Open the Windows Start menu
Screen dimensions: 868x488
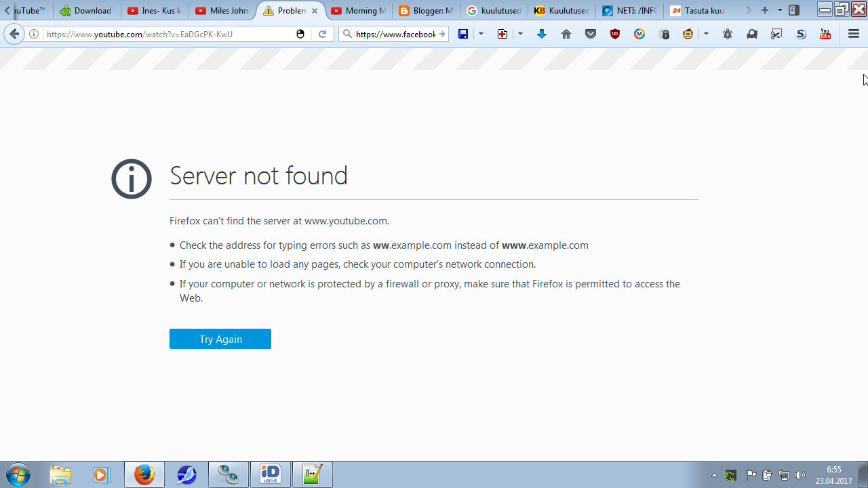(x=18, y=474)
